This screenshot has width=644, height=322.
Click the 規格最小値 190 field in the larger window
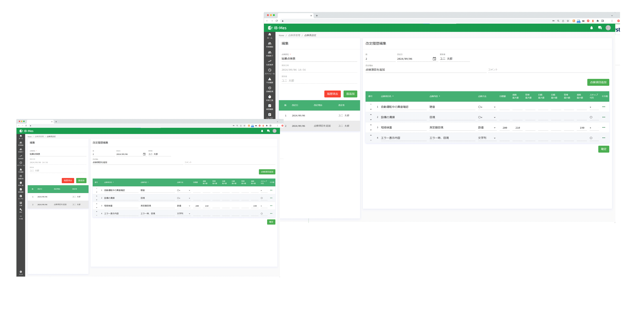point(582,128)
